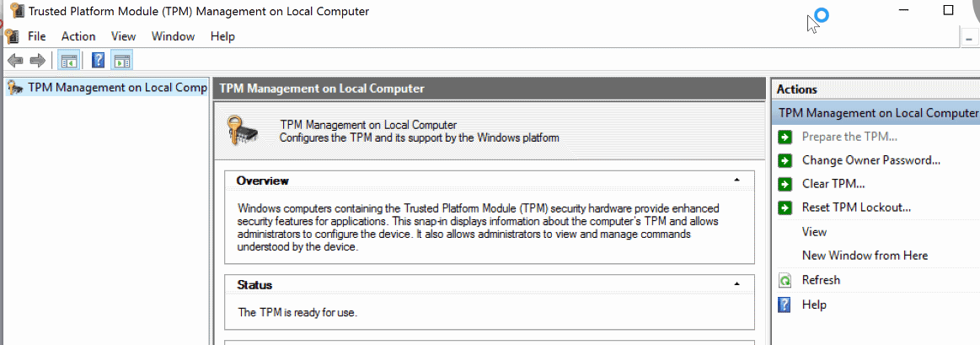Viewport: 980px width, 345px height.
Task: Toggle the Show/Hide Console Tree icon
Action: [x=68, y=61]
